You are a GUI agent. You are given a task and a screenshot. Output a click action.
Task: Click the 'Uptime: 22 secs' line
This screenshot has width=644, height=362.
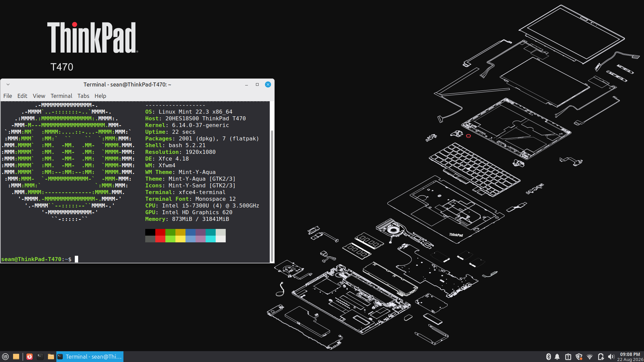(170, 132)
